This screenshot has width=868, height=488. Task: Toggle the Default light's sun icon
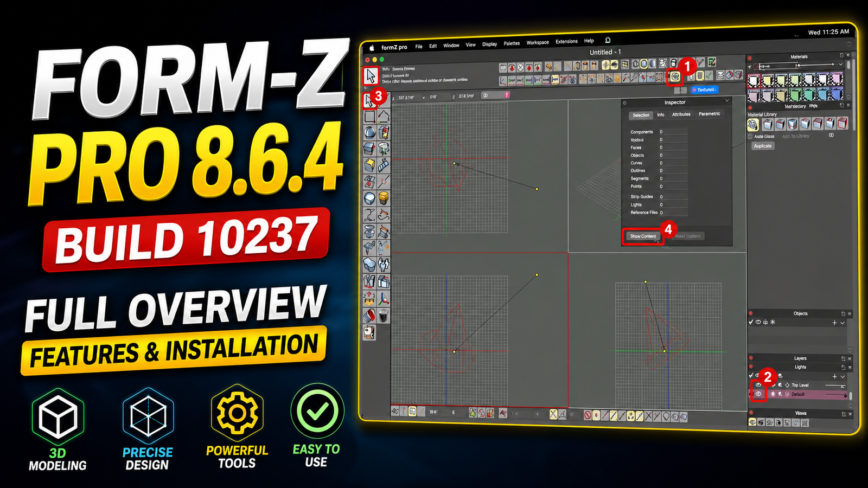(773, 394)
